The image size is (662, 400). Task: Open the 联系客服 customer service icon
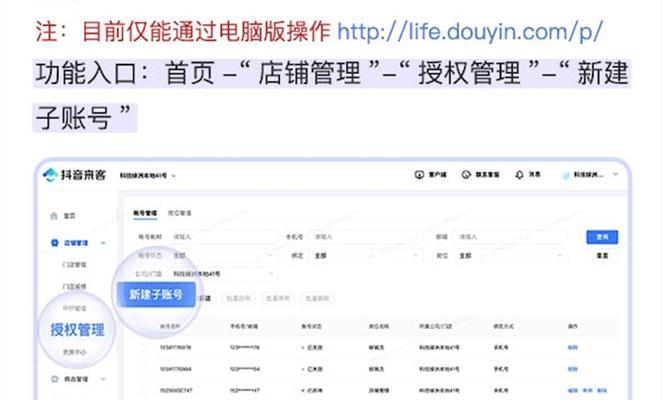click(466, 174)
